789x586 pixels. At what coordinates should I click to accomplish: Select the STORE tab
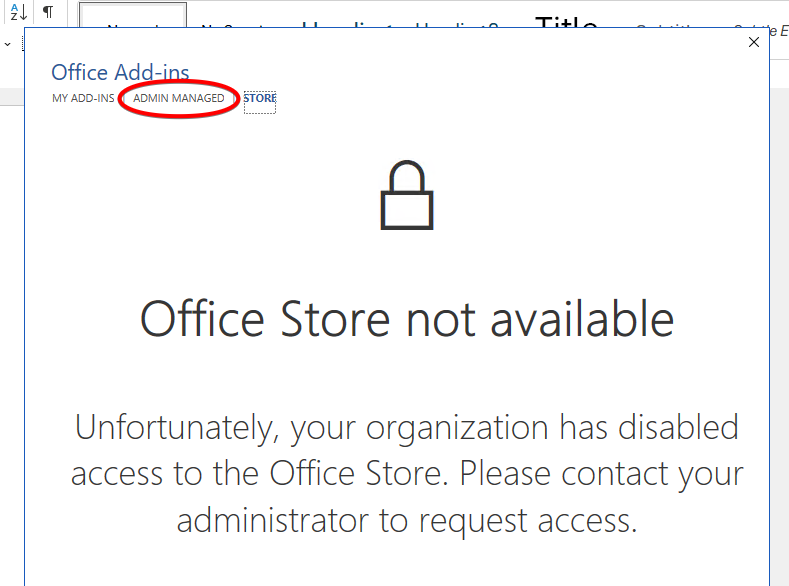(260, 99)
